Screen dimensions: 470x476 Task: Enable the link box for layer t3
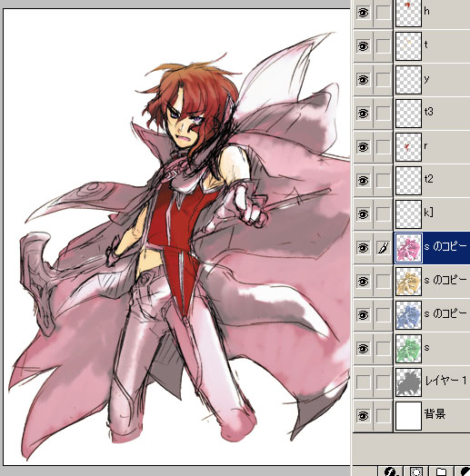(x=383, y=114)
